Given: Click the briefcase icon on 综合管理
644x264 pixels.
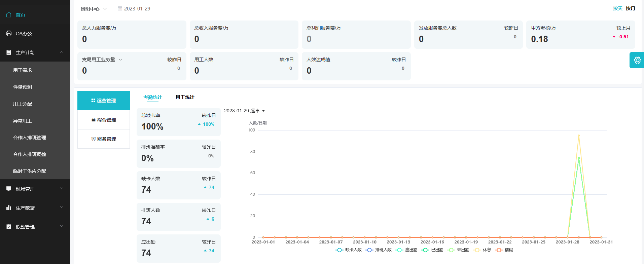Looking at the screenshot, I should (x=94, y=119).
